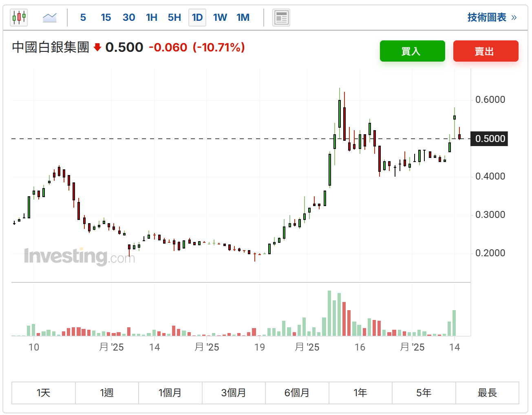The width and height of the screenshot is (532, 415).
Task: Show the 1週 time range
Action: [107, 393]
